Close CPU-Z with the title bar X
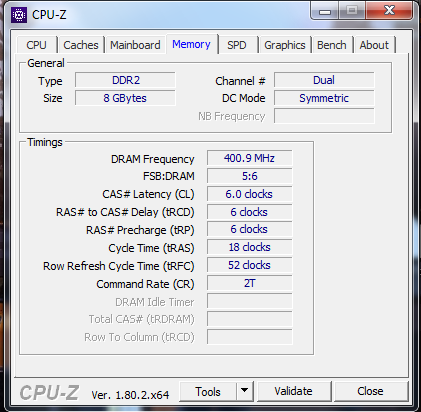The height and width of the screenshot is (412, 421). 389,11
